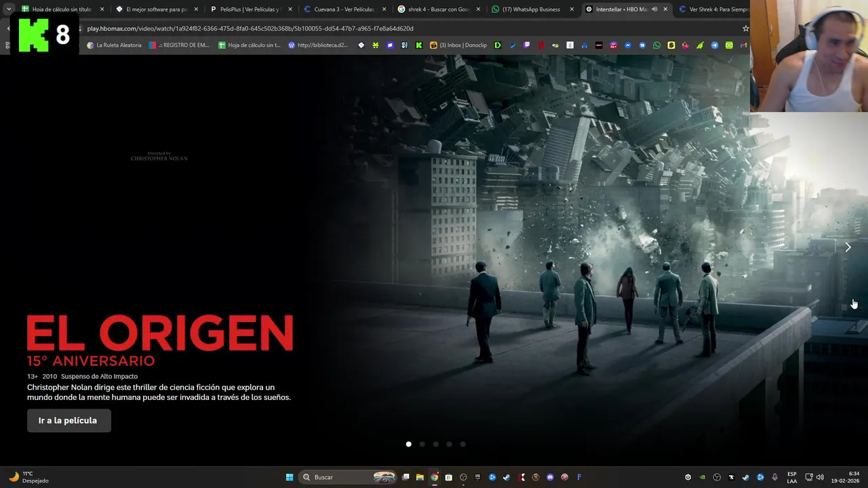Go to next slide with right chevron
Screen dimensions: 868x488
click(848, 247)
